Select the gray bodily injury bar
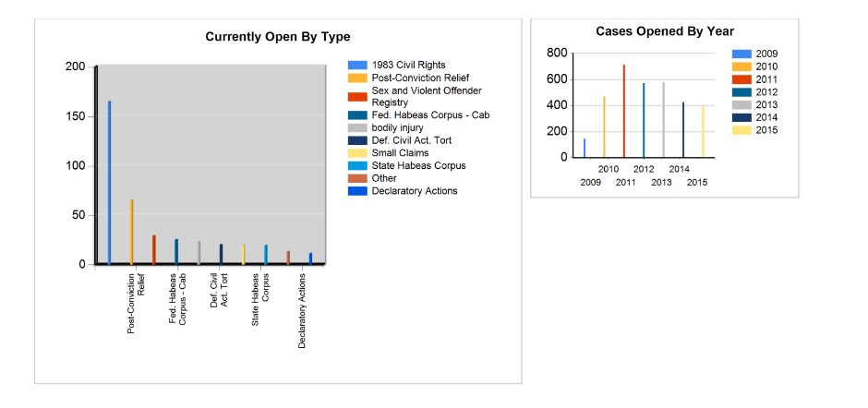The height and width of the screenshot is (408, 868). tap(199, 252)
